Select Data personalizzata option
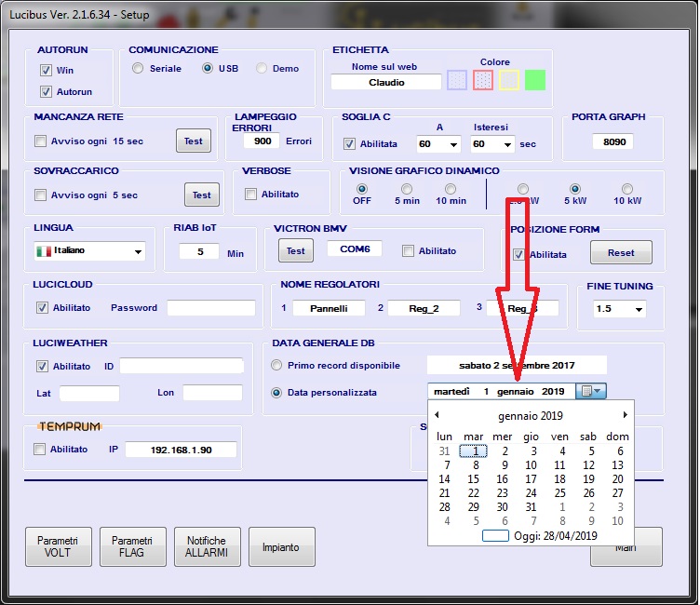 pyautogui.click(x=276, y=393)
